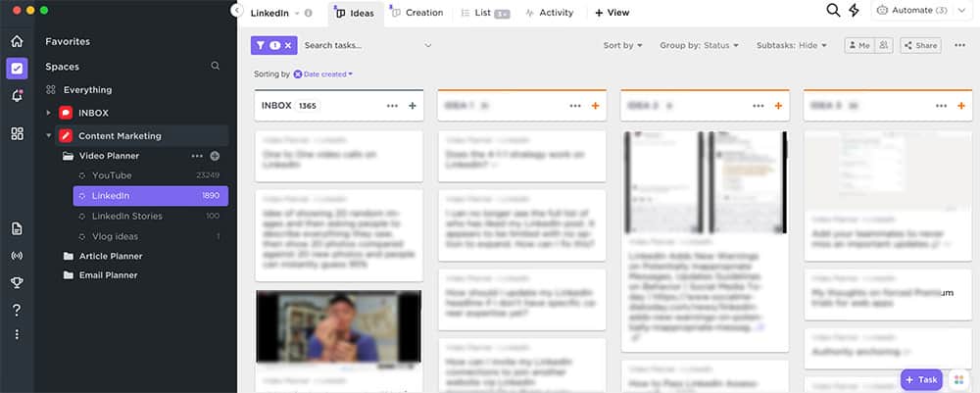Open the Video Planner folder
Screen dimensions: 980x393
[109, 156]
